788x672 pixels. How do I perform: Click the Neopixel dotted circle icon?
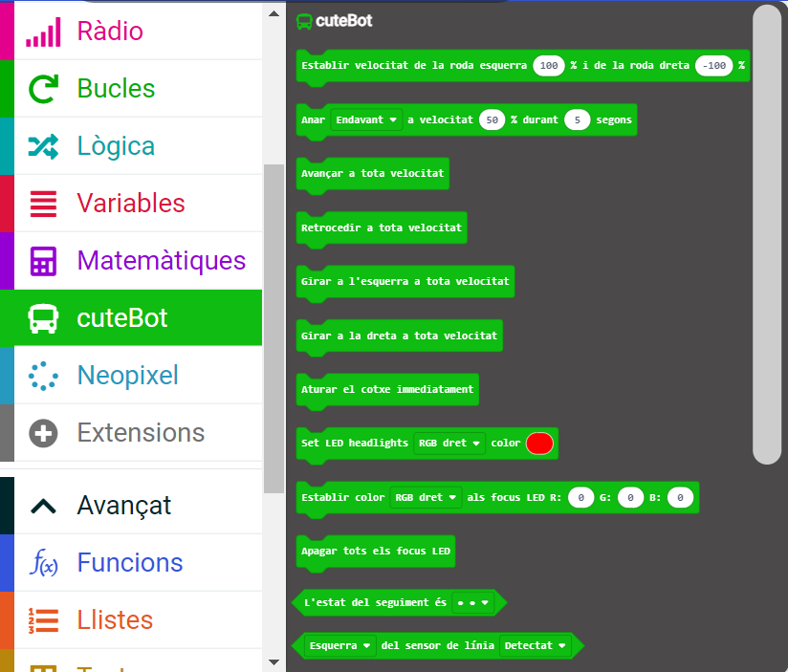click(x=43, y=376)
